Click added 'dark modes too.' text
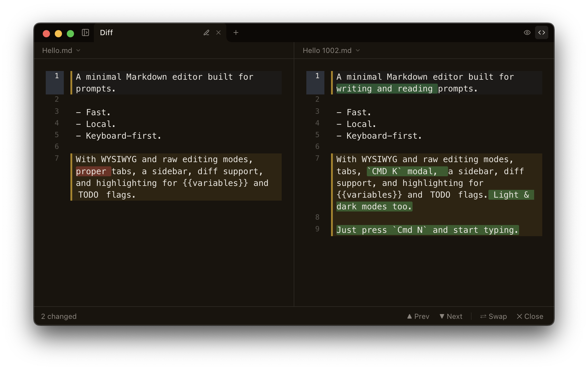Screen dimensions: 588x370 pos(374,207)
